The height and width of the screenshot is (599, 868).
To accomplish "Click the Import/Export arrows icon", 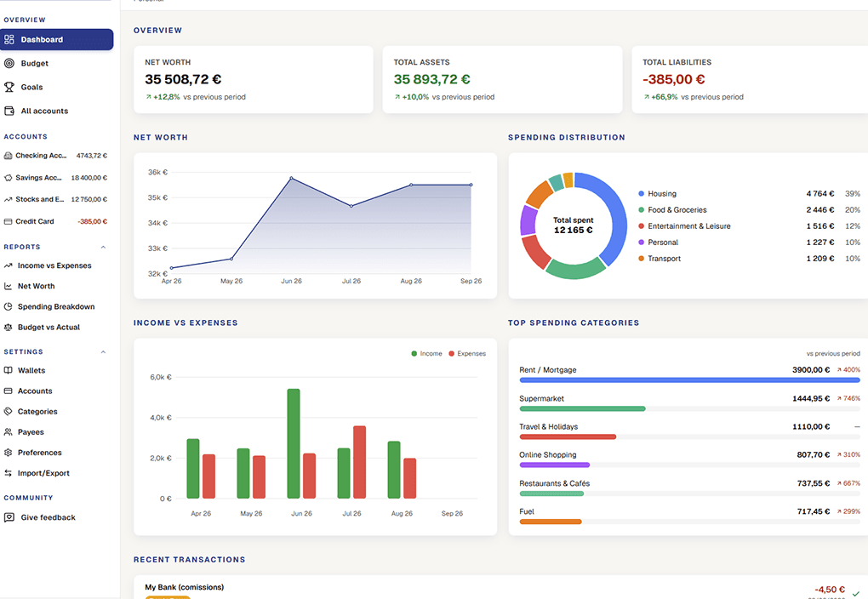I will click(x=8, y=473).
